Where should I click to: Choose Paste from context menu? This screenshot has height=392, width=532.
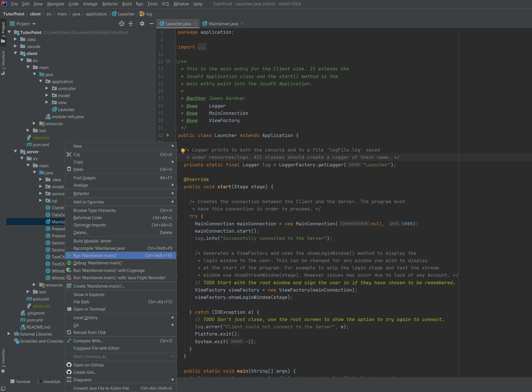coord(121,169)
